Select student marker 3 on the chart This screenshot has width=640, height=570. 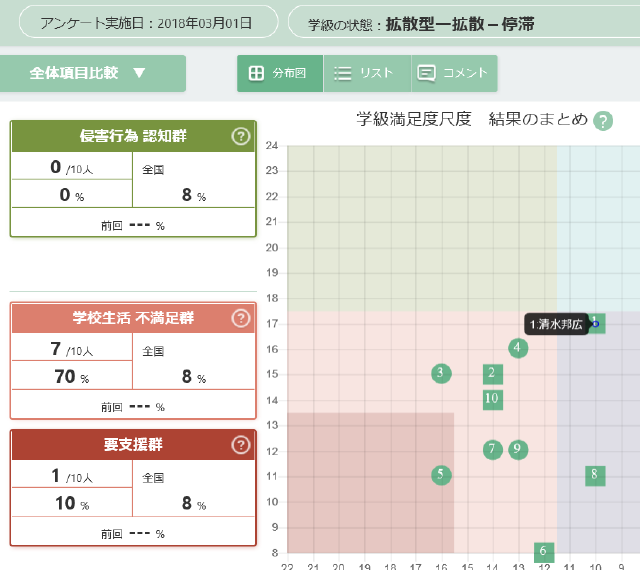click(441, 373)
